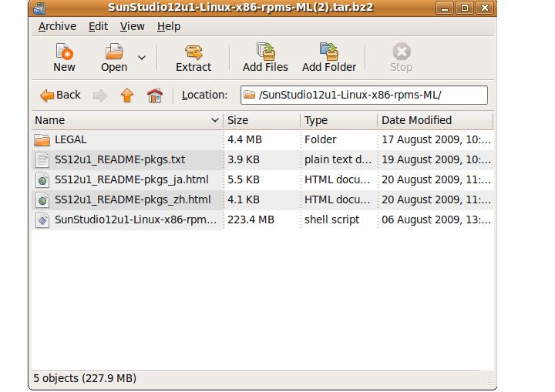Click the plain text d... type cell
555x392 pixels.
(x=338, y=159)
